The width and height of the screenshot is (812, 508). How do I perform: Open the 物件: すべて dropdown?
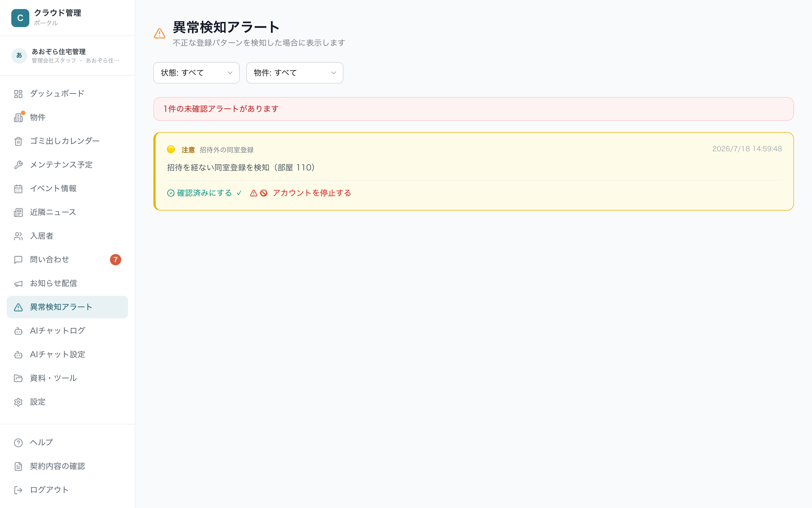pyautogui.click(x=295, y=73)
